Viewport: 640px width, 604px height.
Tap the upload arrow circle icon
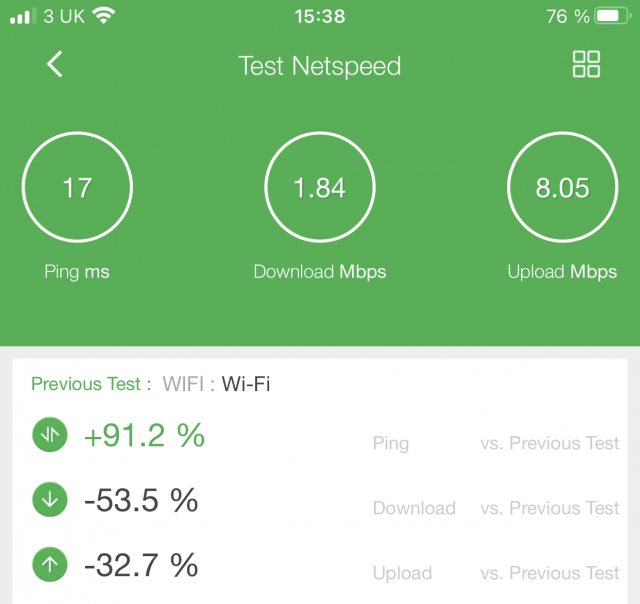click(50, 564)
